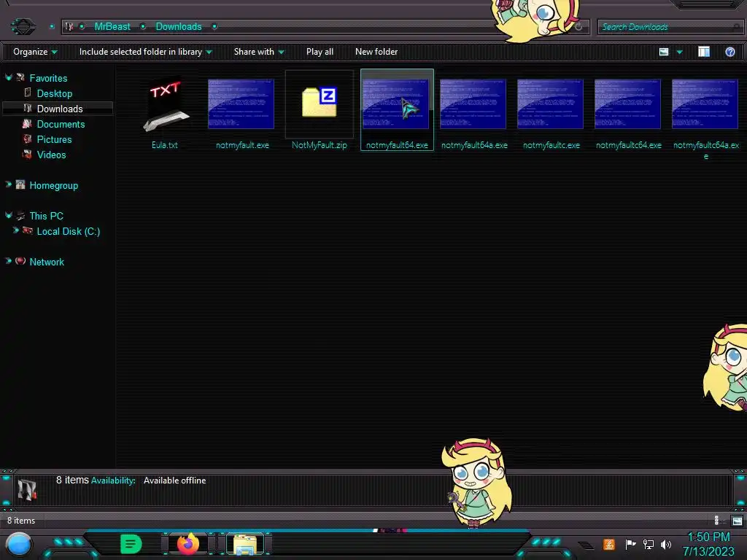Expand the Network tree node
747x560 pixels.
(x=9, y=261)
